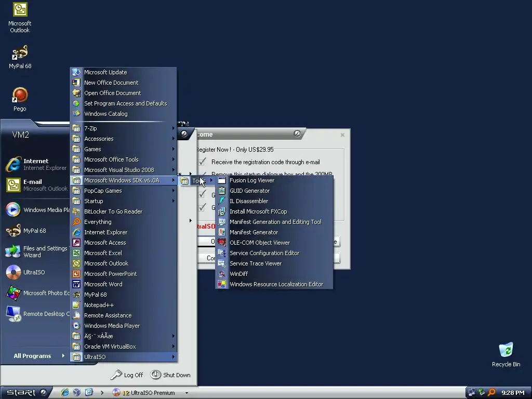This screenshot has width=532, height=399.
Task: Open Service Trace Viewer
Action: [x=274, y=263]
